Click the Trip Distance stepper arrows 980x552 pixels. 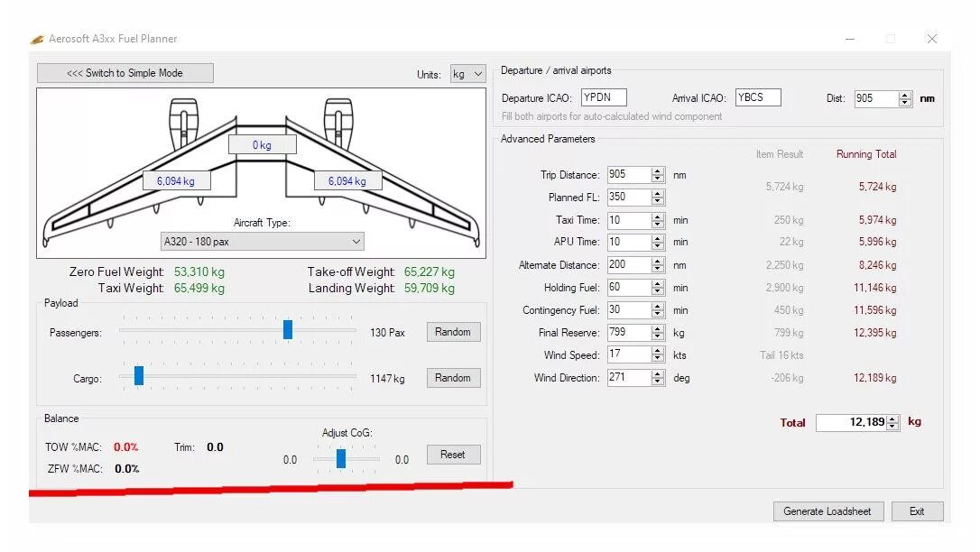[x=658, y=175]
